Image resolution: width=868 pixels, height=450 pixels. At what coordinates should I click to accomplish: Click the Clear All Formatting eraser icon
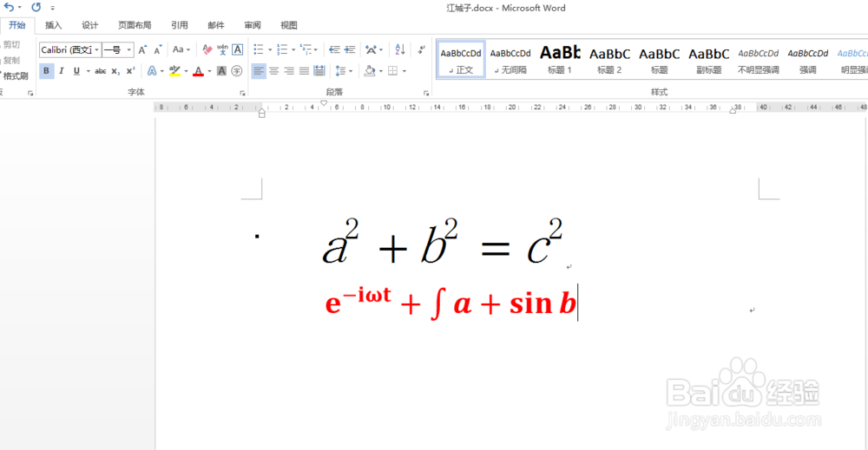207,49
